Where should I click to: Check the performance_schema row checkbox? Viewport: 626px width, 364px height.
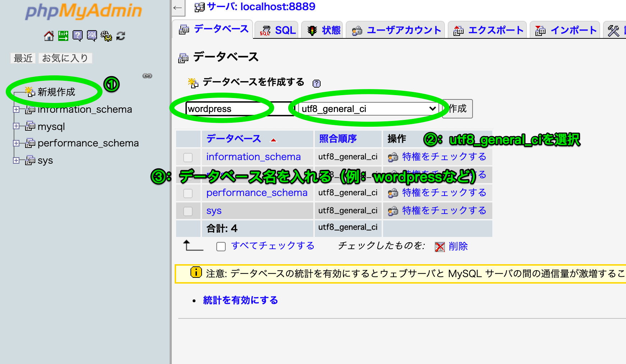point(188,193)
